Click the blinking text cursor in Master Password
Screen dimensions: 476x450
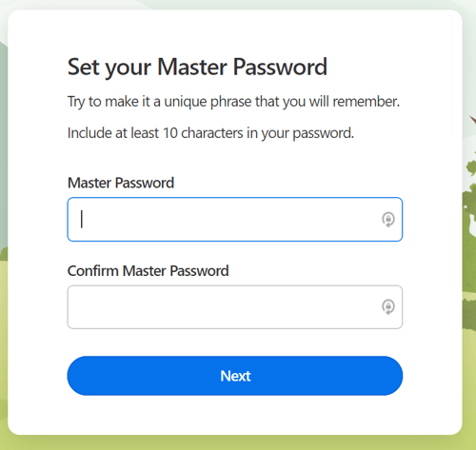[x=82, y=219]
